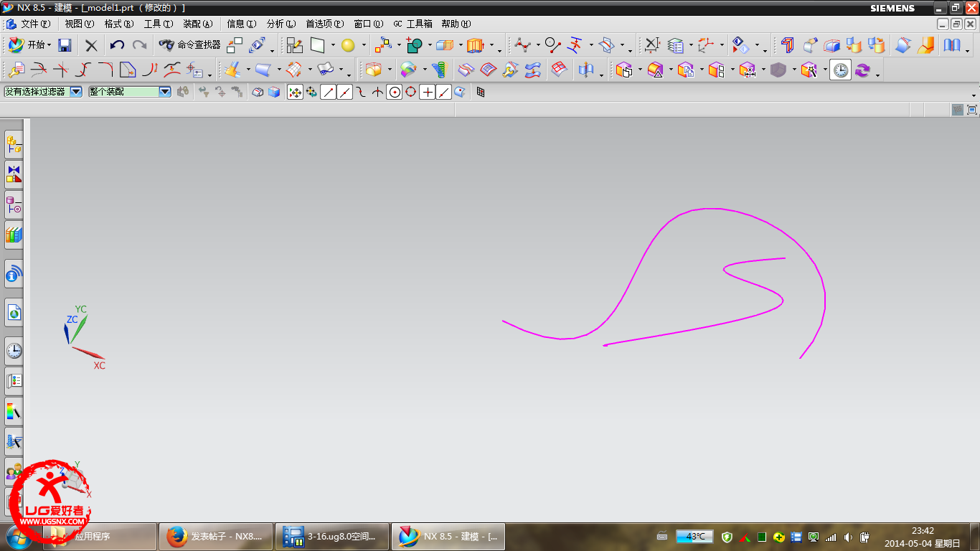Open 文件(F) File menu
This screenshot has width=980, height=551.
pyautogui.click(x=36, y=24)
